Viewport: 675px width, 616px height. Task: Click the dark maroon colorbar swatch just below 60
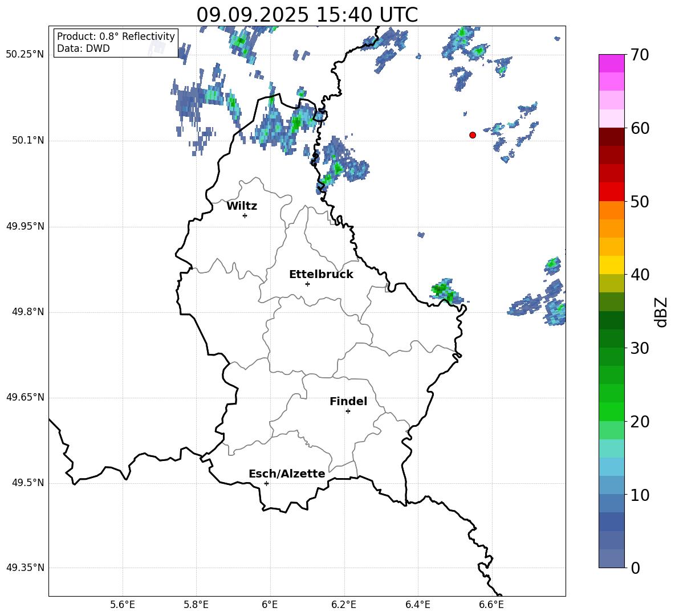(x=612, y=137)
